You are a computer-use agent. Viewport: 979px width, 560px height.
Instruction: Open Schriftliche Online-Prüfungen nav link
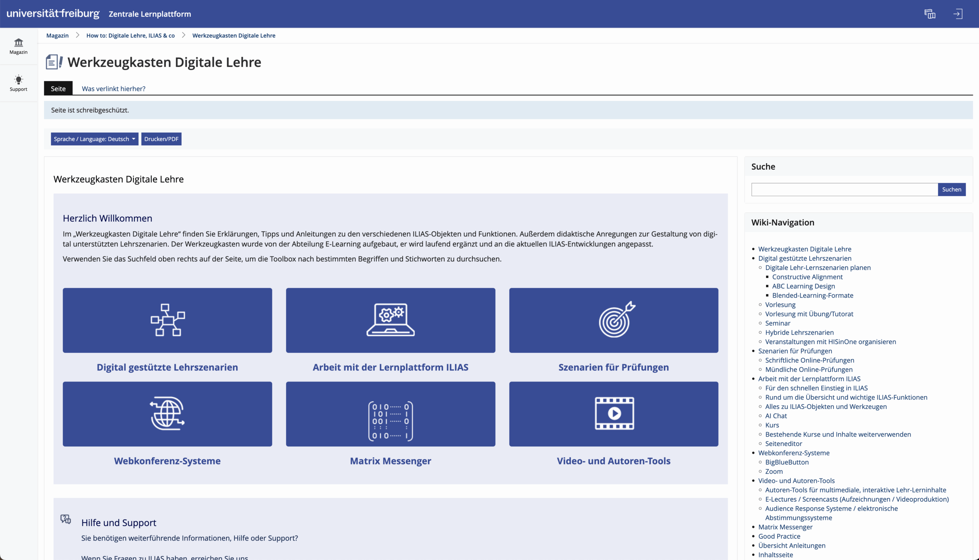pos(810,360)
